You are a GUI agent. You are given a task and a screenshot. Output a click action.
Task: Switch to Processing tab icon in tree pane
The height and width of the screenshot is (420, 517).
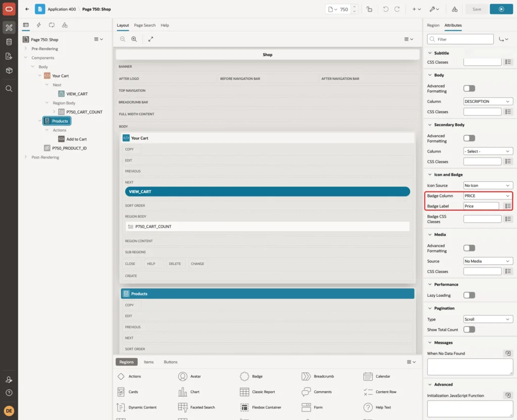[52, 25]
